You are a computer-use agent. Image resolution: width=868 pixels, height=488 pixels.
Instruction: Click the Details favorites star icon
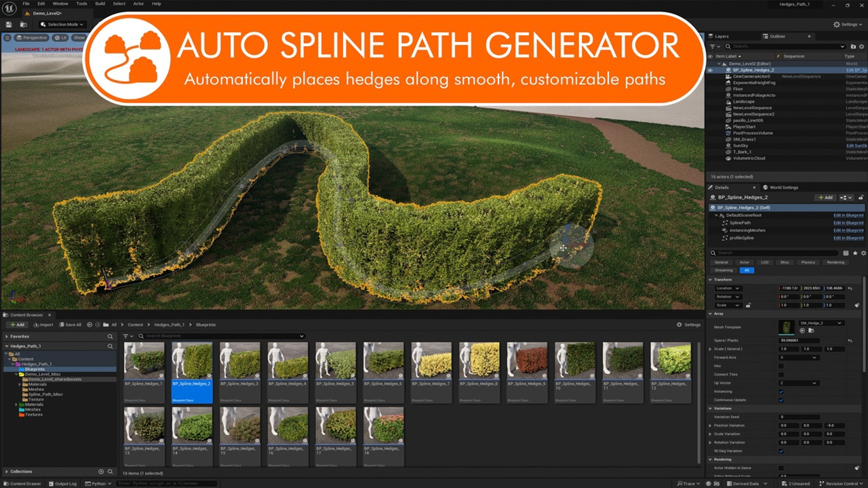[x=855, y=253]
